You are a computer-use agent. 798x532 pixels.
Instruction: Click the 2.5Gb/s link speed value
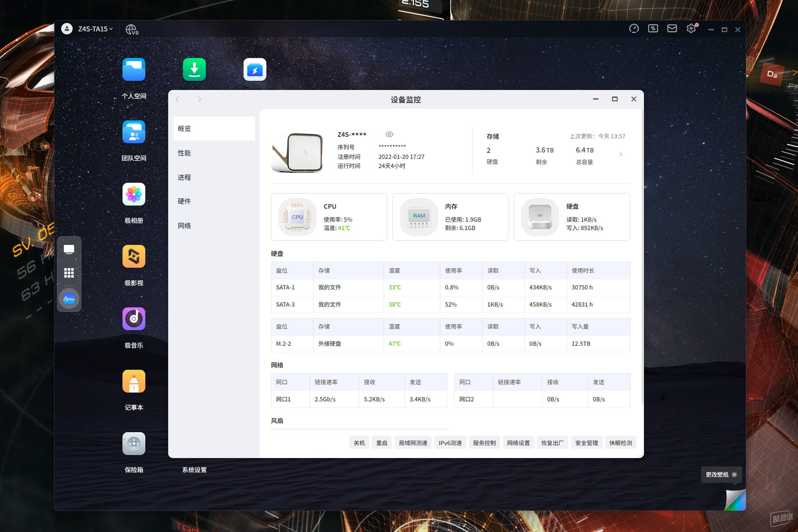click(325, 399)
